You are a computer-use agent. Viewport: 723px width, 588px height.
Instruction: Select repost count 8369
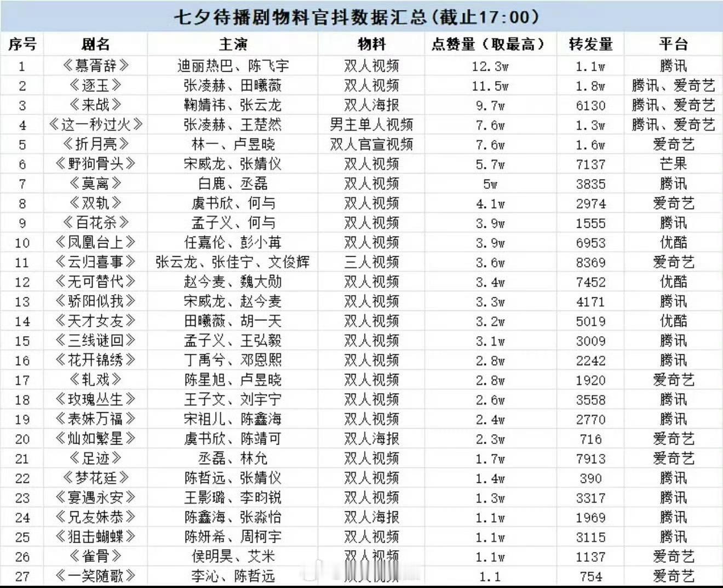coord(590,263)
